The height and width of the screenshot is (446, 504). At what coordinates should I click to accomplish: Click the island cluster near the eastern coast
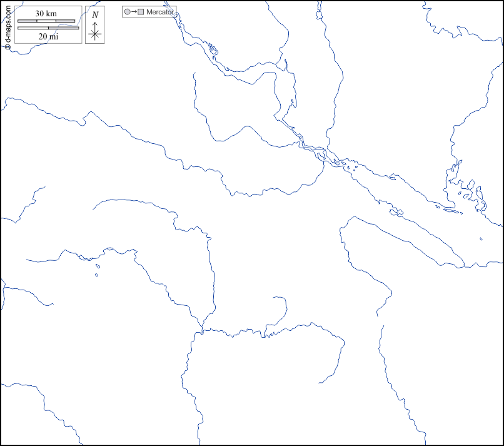click(466, 190)
